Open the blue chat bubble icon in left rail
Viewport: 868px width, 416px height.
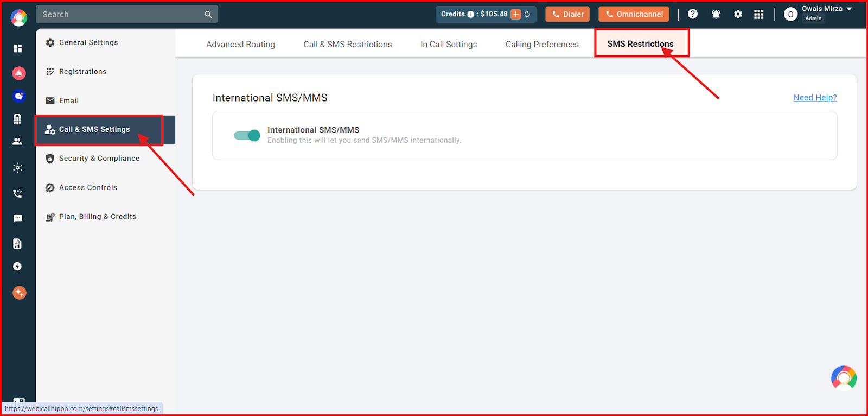pyautogui.click(x=19, y=96)
